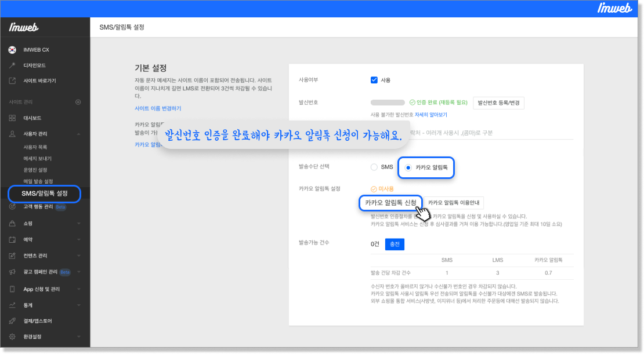The width and height of the screenshot is (644, 354).
Task: Click the plus icon next to 사이트 관리
Action: 78,102
